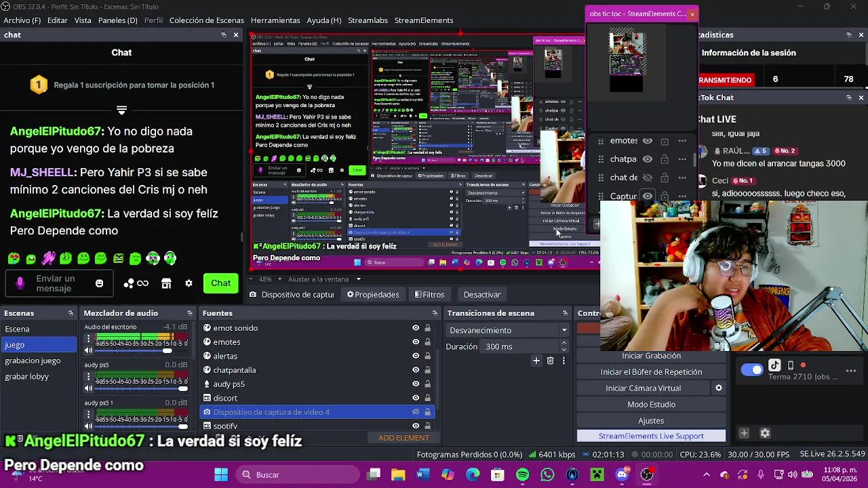Image resolution: width=868 pixels, height=488 pixels.
Task: Open Minecraft launcher taskbar icon
Action: click(597, 475)
